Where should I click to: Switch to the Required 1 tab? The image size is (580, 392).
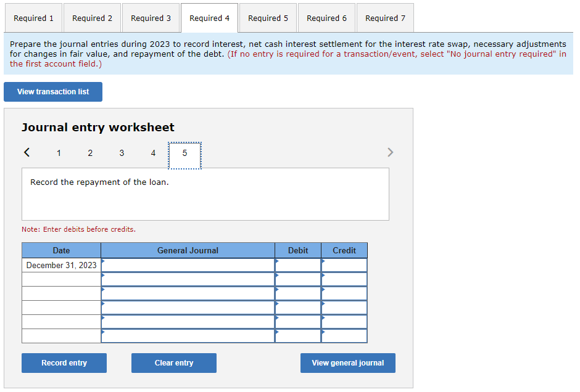[33, 18]
